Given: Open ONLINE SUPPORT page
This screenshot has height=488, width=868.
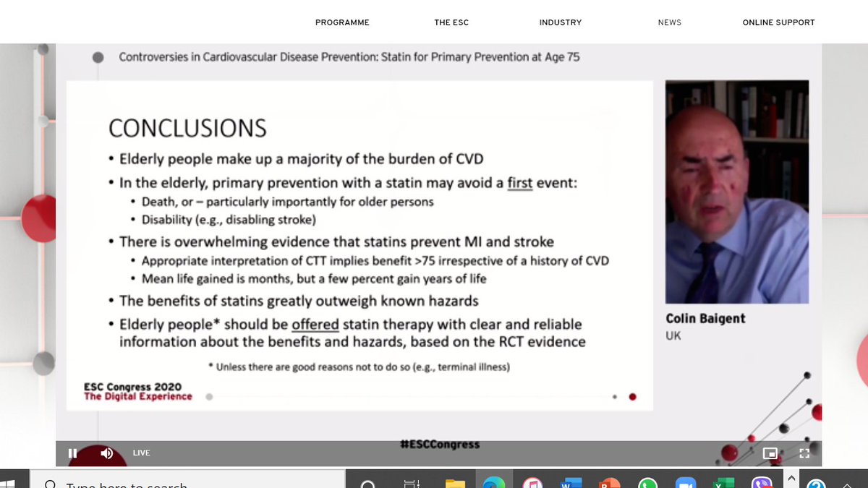Looking at the screenshot, I should tap(779, 22).
